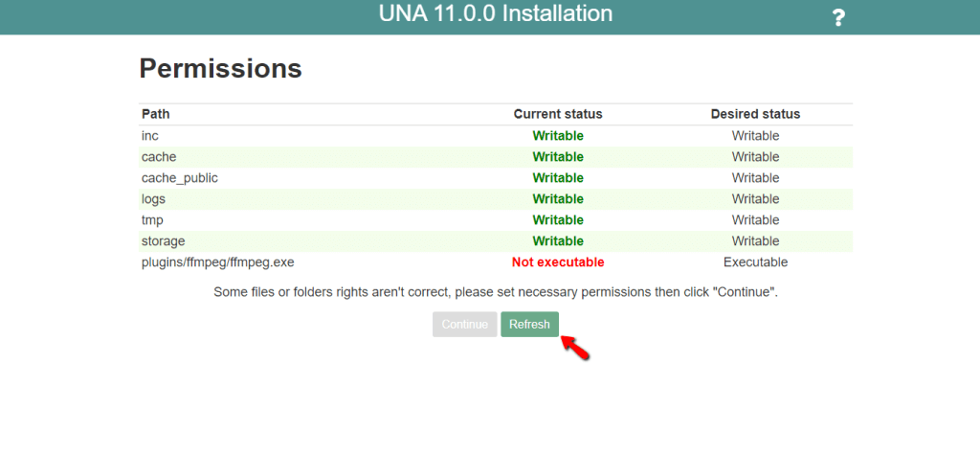This screenshot has width=980, height=454.
Task: Click the desired Writable status for cache_public
Action: point(756,178)
